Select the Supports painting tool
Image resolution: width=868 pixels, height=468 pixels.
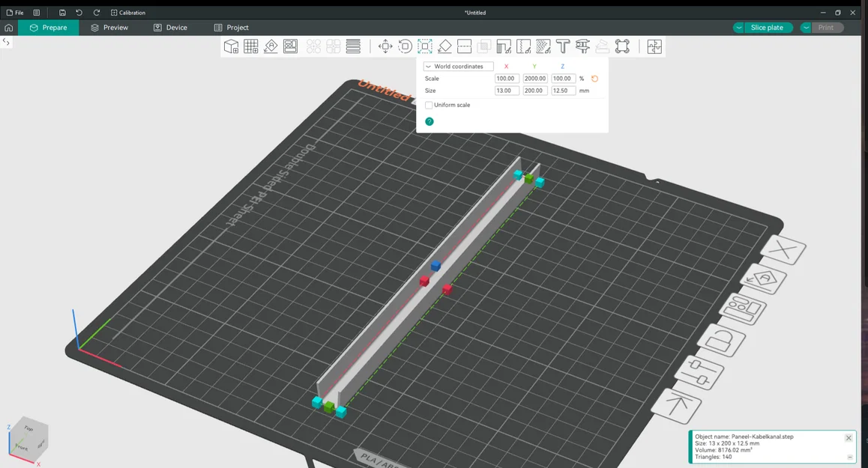tap(504, 46)
